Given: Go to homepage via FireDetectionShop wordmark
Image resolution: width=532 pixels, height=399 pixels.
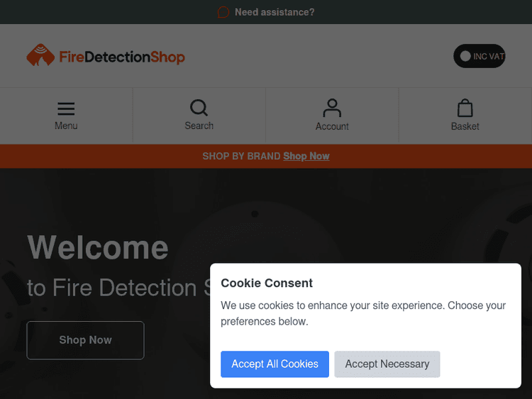Looking at the screenshot, I should click(121, 57).
